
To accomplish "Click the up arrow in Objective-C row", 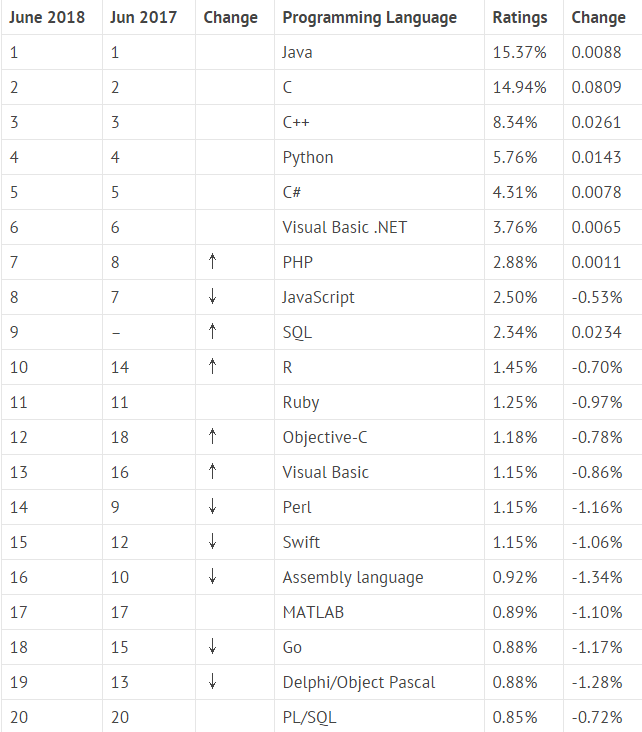I will (x=212, y=436).
